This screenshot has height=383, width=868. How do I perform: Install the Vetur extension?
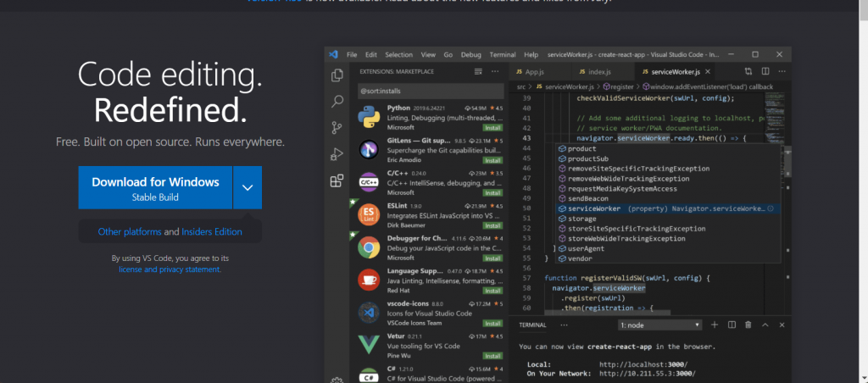[x=492, y=356]
